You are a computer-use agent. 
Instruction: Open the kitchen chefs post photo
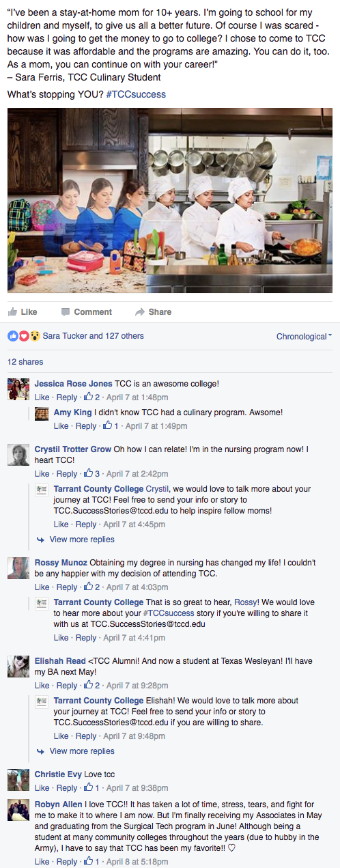pyautogui.click(x=170, y=199)
